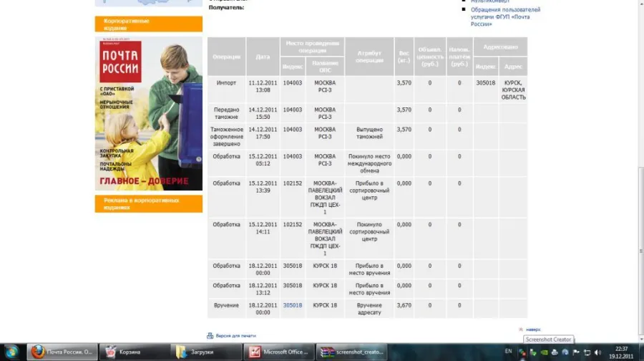The width and height of the screenshot is (644, 361).
Task: Click the weight value 3,670
Action: click(x=404, y=306)
